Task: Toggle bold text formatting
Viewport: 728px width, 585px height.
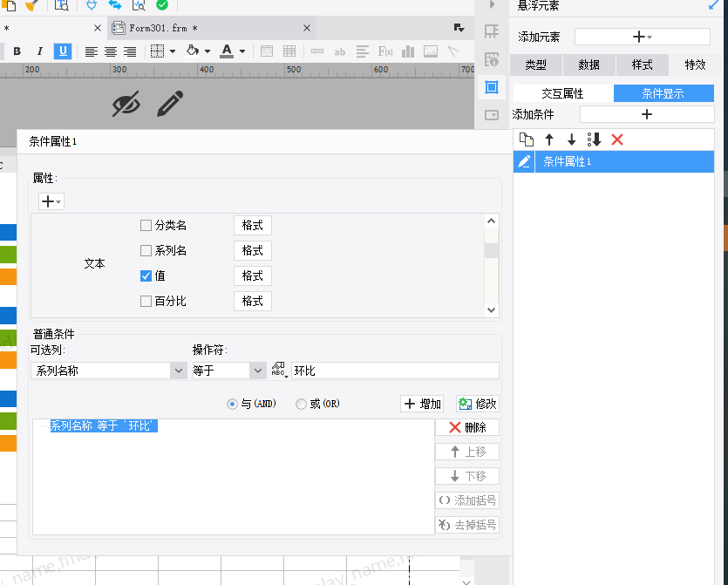Action: 17,51
